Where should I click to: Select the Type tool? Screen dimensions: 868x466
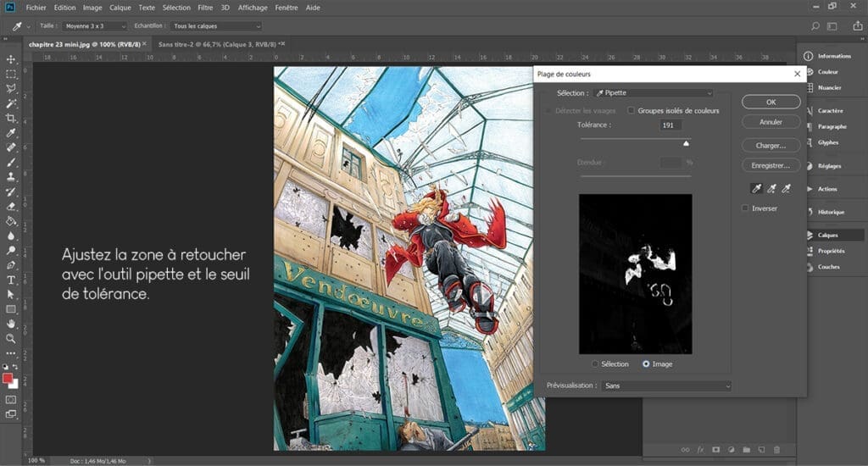[x=10, y=280]
